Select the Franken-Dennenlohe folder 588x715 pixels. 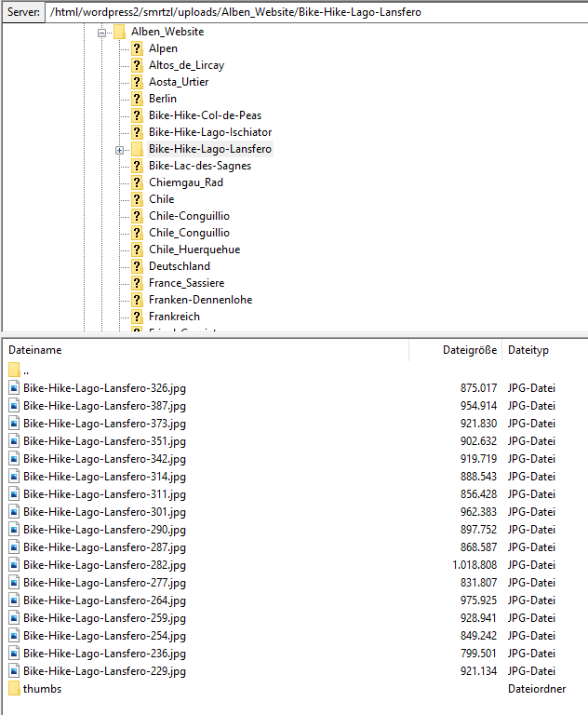click(201, 300)
